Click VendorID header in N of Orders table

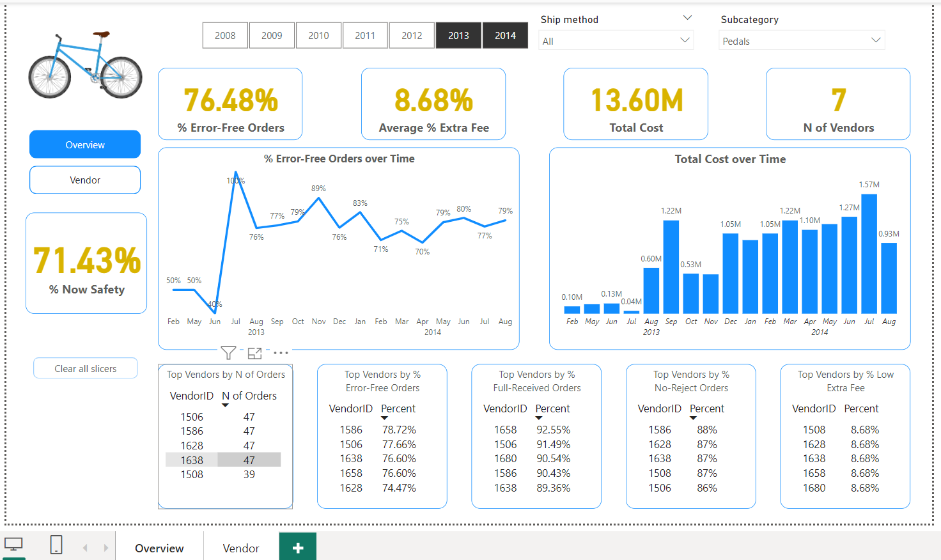[192, 396]
